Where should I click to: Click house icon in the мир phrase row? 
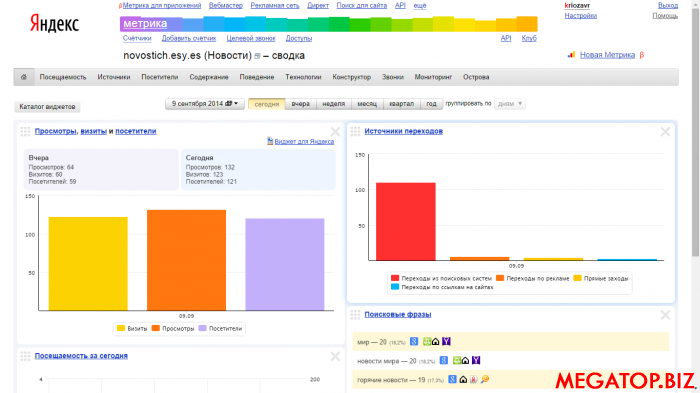435,342
